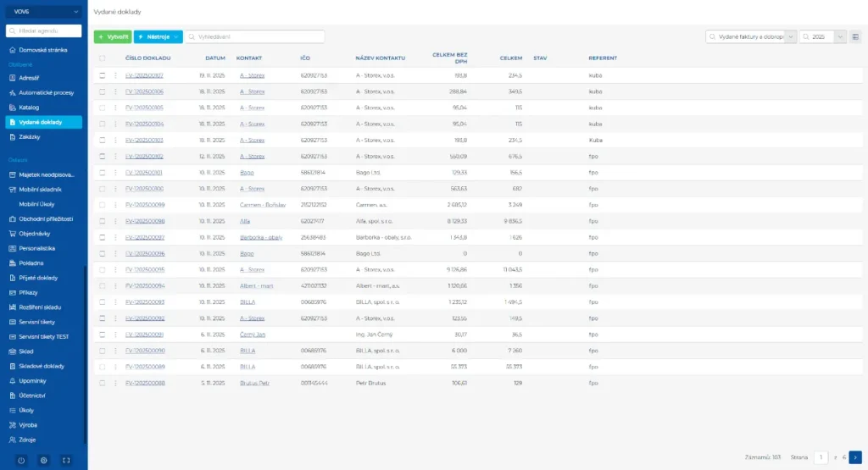Select checkbox for document FV-1202500106

(x=103, y=91)
